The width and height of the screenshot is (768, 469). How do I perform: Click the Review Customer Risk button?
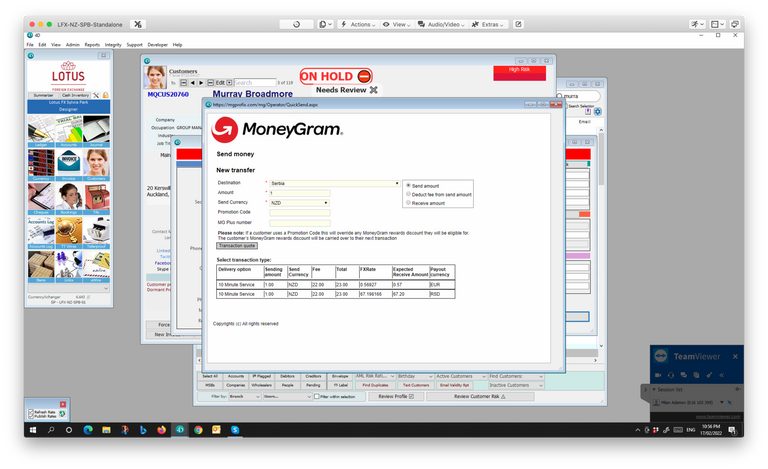(x=480, y=397)
